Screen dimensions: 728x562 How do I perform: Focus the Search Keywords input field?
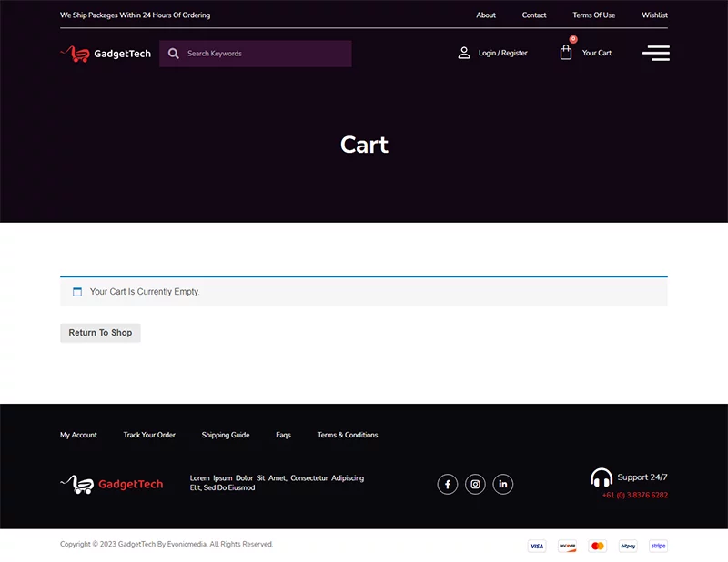[264, 54]
